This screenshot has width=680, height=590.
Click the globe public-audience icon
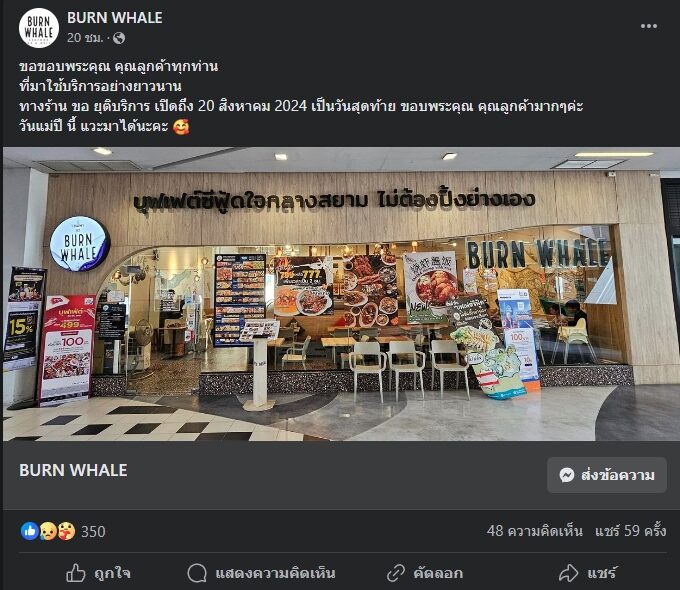coord(119,38)
